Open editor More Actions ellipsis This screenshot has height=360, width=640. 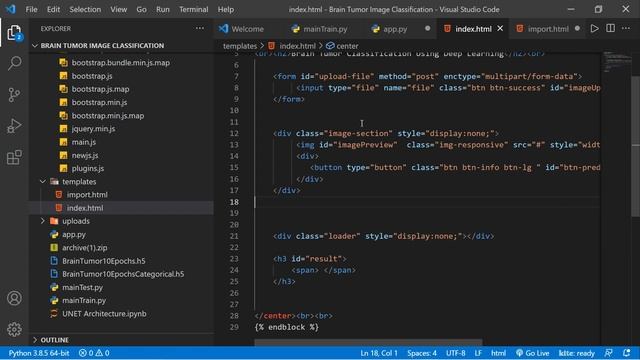click(x=626, y=29)
